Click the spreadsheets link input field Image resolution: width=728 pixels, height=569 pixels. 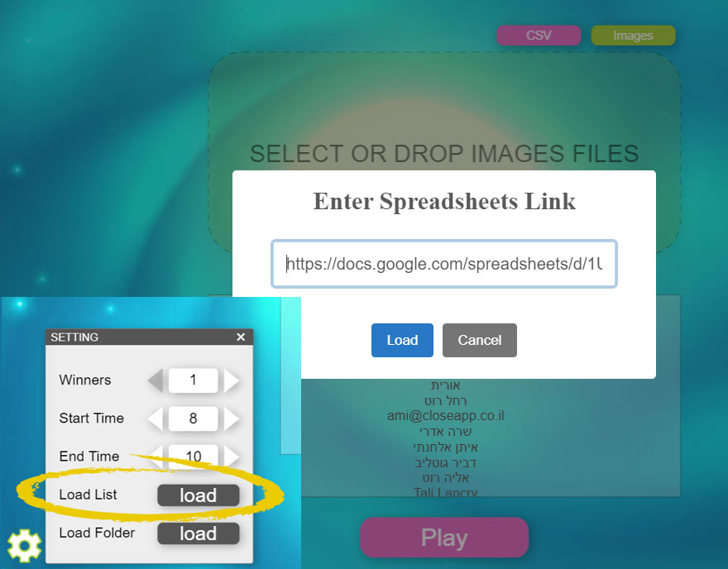[x=444, y=265]
